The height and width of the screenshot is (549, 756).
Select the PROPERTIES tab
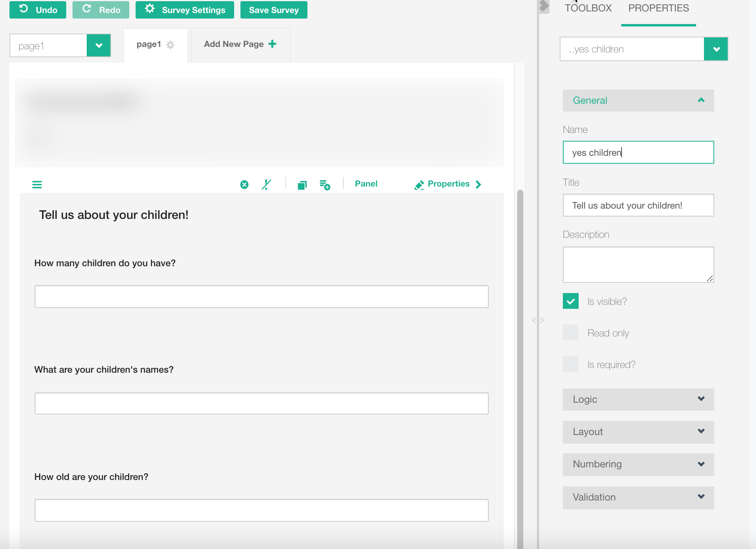[x=658, y=8]
